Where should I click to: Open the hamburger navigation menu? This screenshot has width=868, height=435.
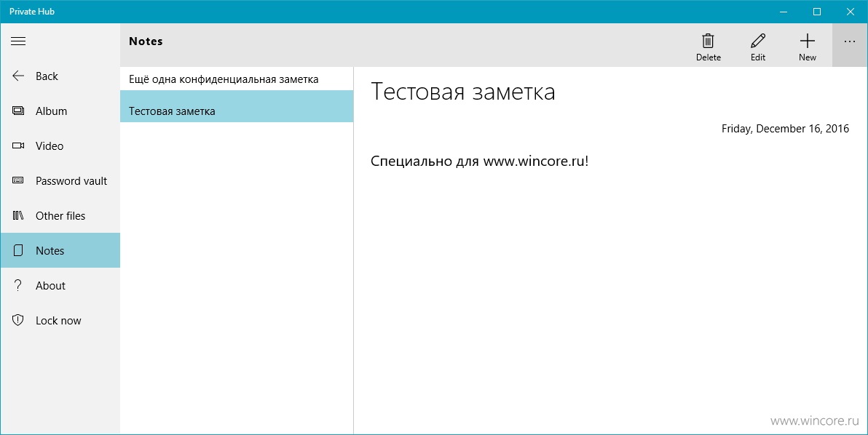(x=18, y=41)
